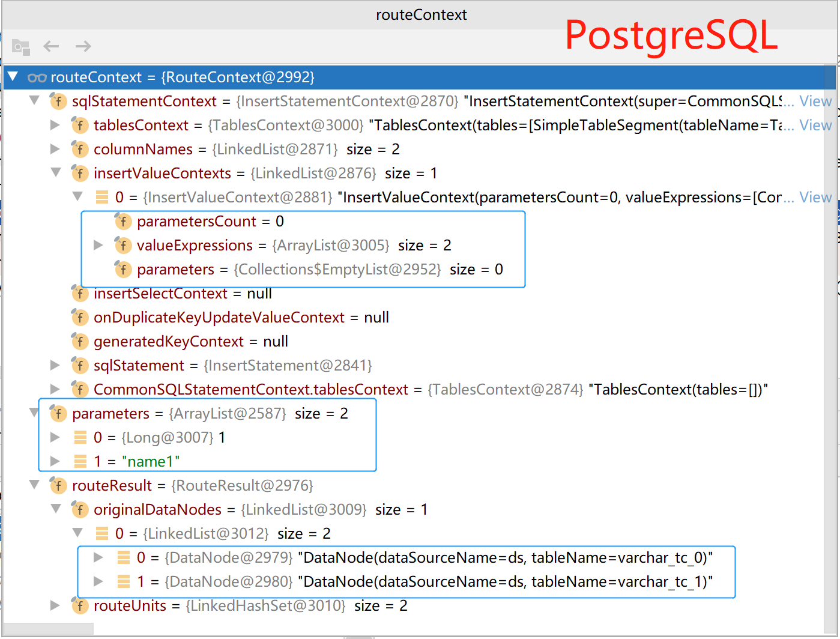Viewport: 840px width, 639px height.
Task: Expand the routeUnits set
Action: click(x=55, y=605)
